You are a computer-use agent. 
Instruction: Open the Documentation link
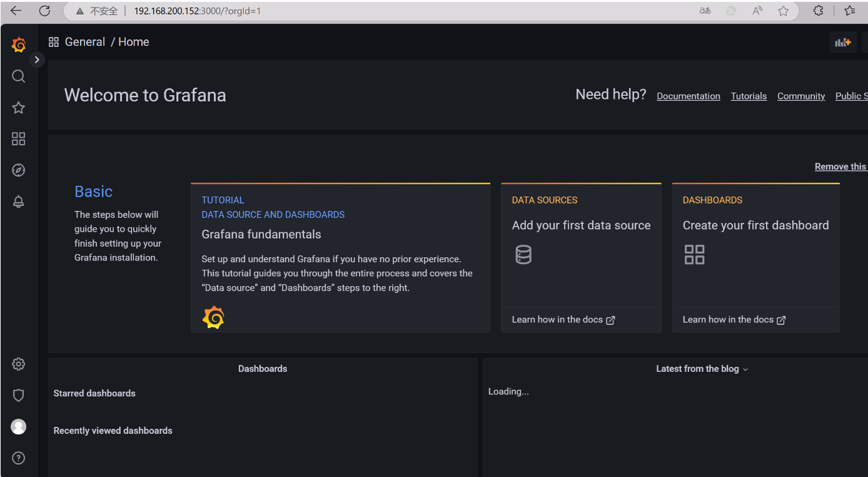click(x=689, y=96)
